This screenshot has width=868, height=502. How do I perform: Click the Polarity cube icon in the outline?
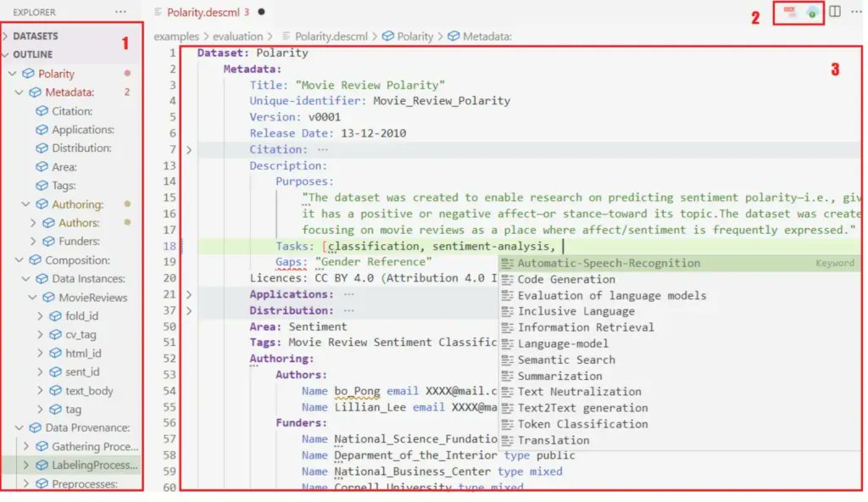tap(28, 74)
